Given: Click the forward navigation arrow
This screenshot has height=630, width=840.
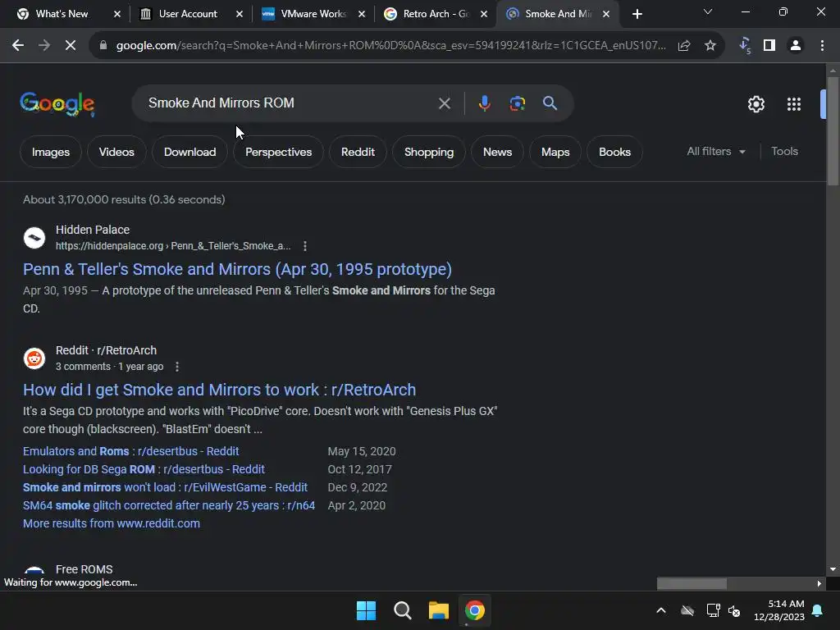Looking at the screenshot, I should click(44, 46).
